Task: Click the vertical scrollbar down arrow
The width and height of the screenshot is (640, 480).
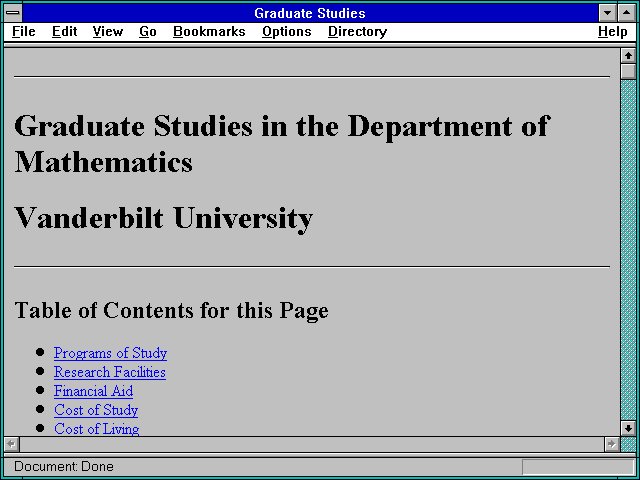Action: pos(628,428)
